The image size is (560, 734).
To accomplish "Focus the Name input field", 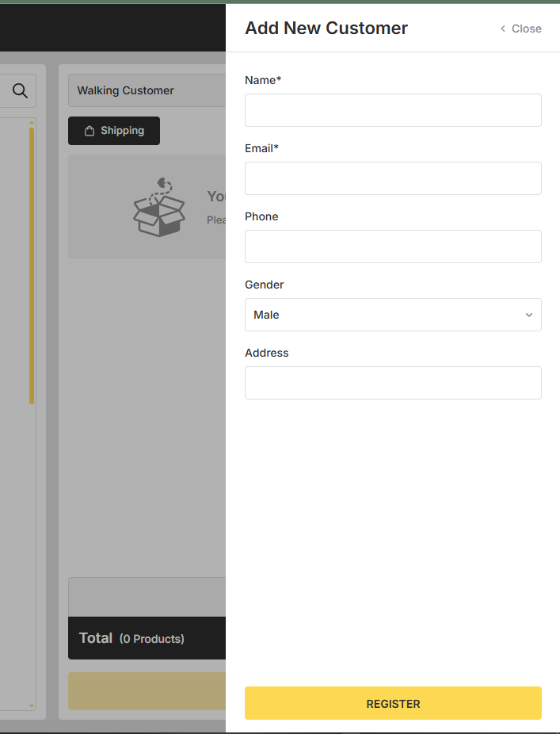I will [393, 110].
